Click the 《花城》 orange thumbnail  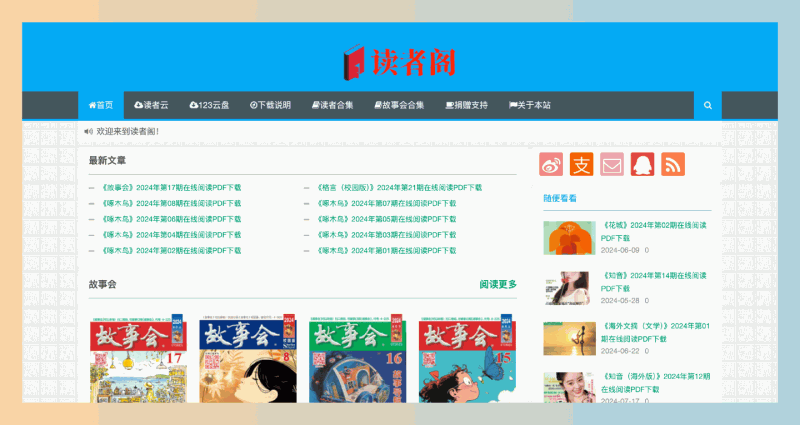click(569, 238)
